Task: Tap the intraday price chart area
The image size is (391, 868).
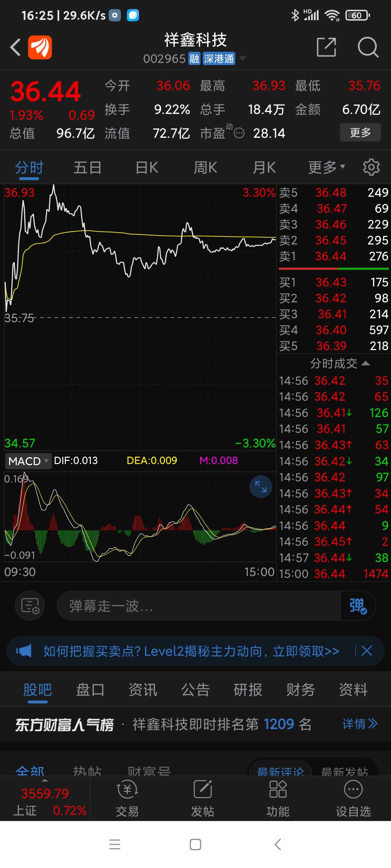Action: pyautogui.click(x=140, y=318)
